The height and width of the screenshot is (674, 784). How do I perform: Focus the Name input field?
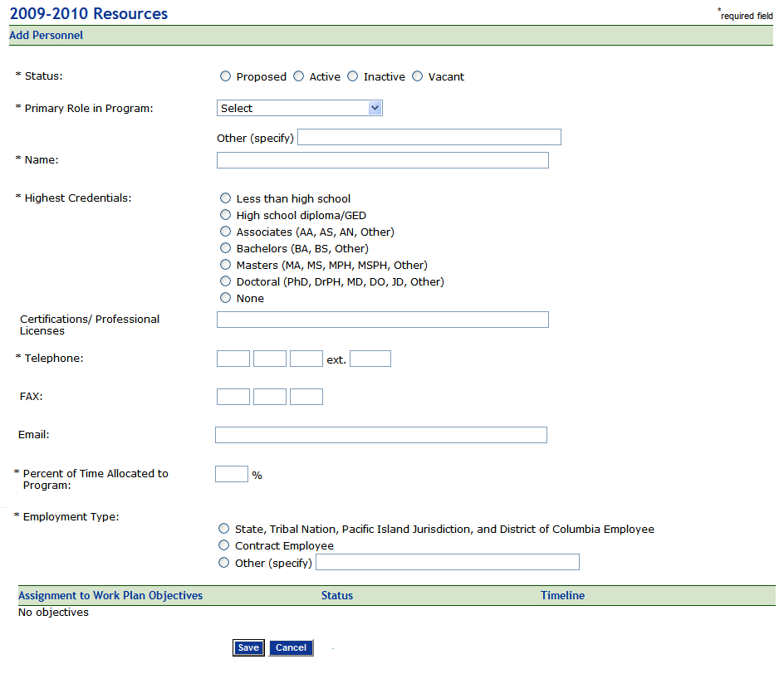pyautogui.click(x=383, y=160)
